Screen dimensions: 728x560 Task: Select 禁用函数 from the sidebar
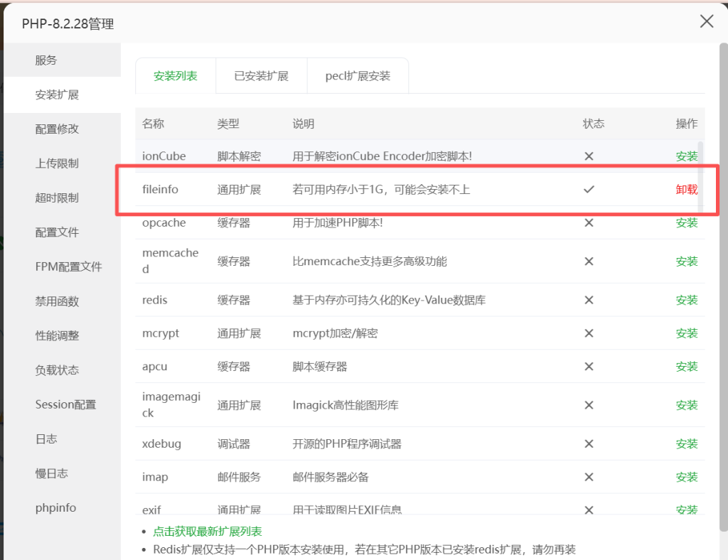click(x=57, y=301)
